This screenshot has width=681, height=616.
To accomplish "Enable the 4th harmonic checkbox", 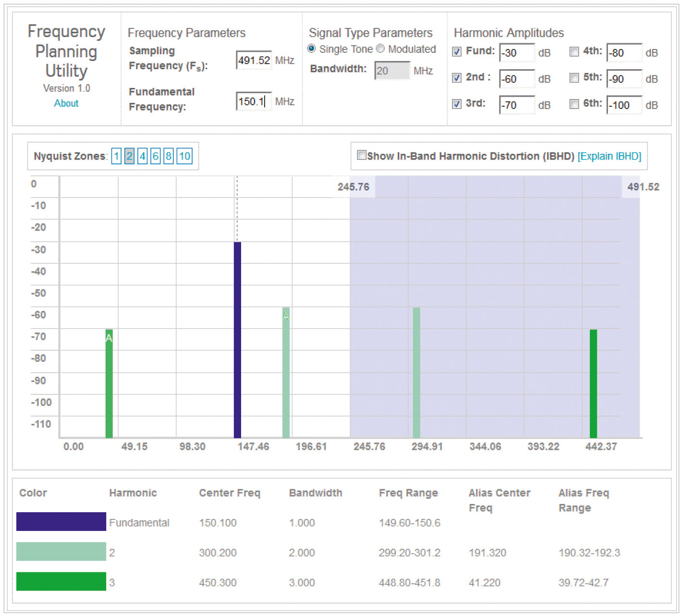I will [x=574, y=52].
